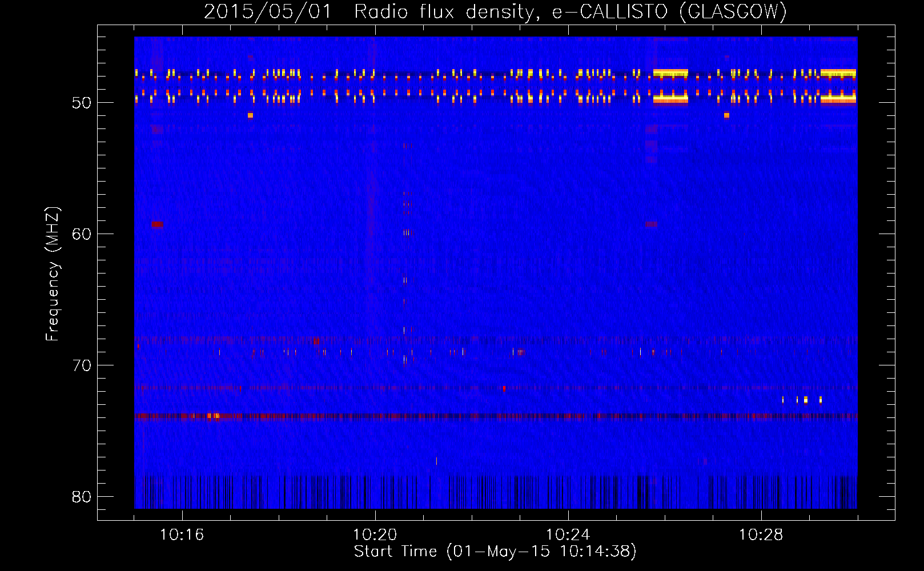Click the 'Frequency (MHZ)' axis label

[52, 274]
